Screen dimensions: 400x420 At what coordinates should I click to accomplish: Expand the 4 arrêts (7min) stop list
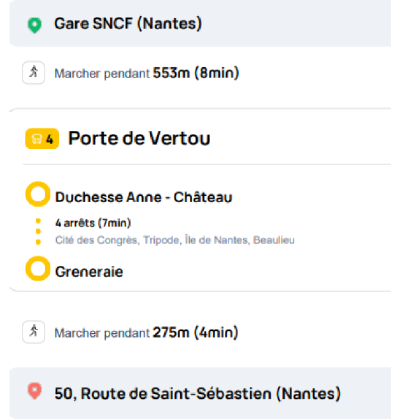(x=93, y=223)
